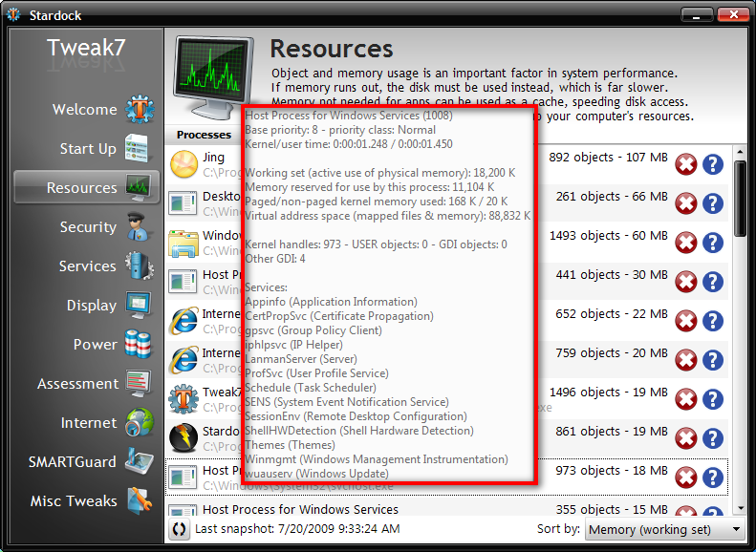
Task: End the 1493 objects - 60 MB process
Action: [x=685, y=243]
